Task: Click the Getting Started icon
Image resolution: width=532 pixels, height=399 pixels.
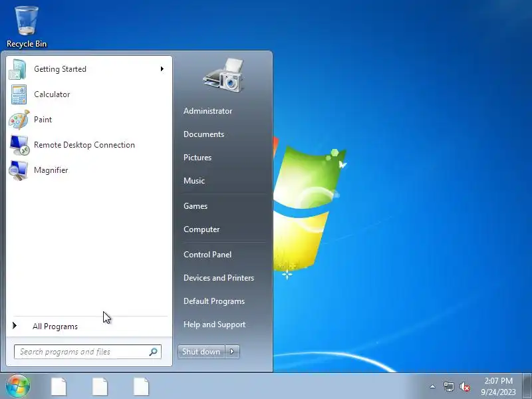Action: tap(18, 69)
